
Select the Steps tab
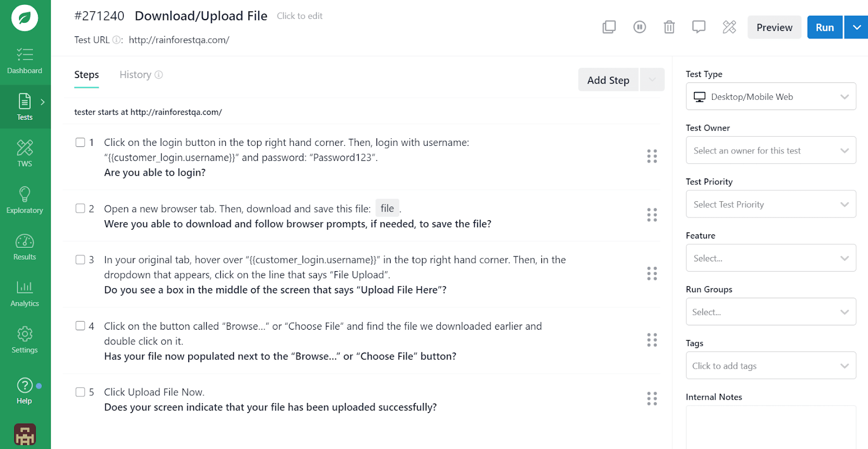pos(87,75)
